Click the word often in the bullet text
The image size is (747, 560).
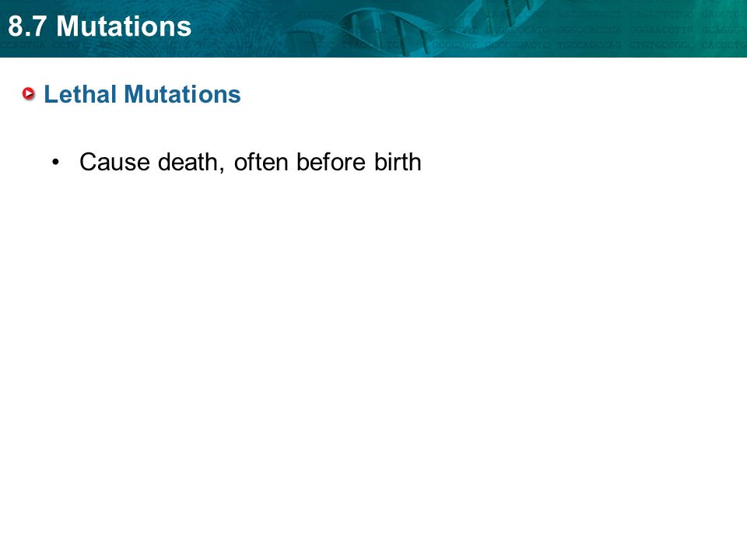point(261,163)
